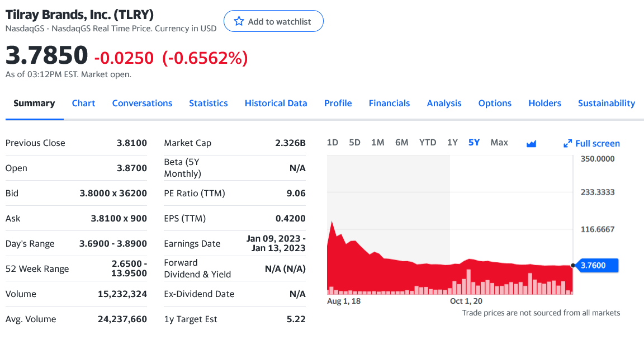Open the Sustainability tab

(607, 103)
